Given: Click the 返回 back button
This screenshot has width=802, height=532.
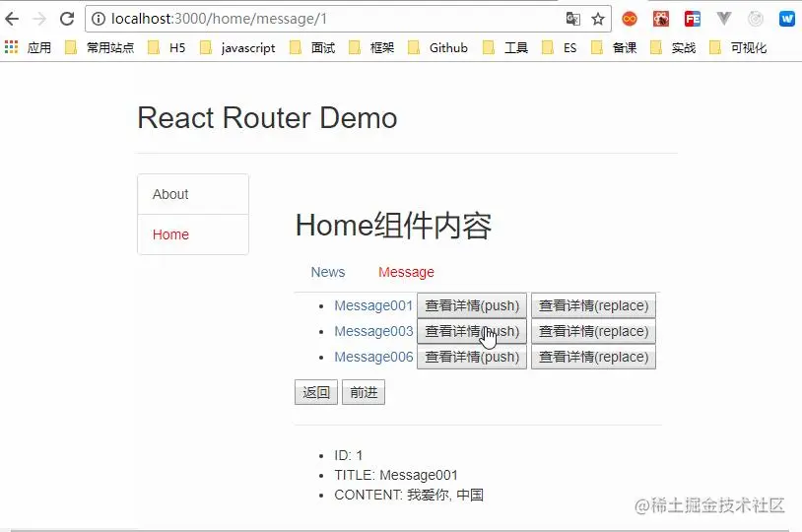Looking at the screenshot, I should (316, 392).
